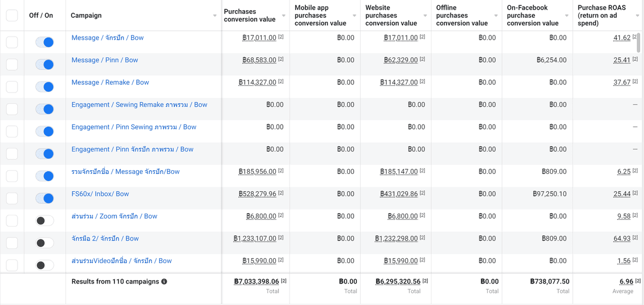Turn off Message / Remake / Bow campaign
This screenshot has height=305, width=644.
(x=45, y=87)
